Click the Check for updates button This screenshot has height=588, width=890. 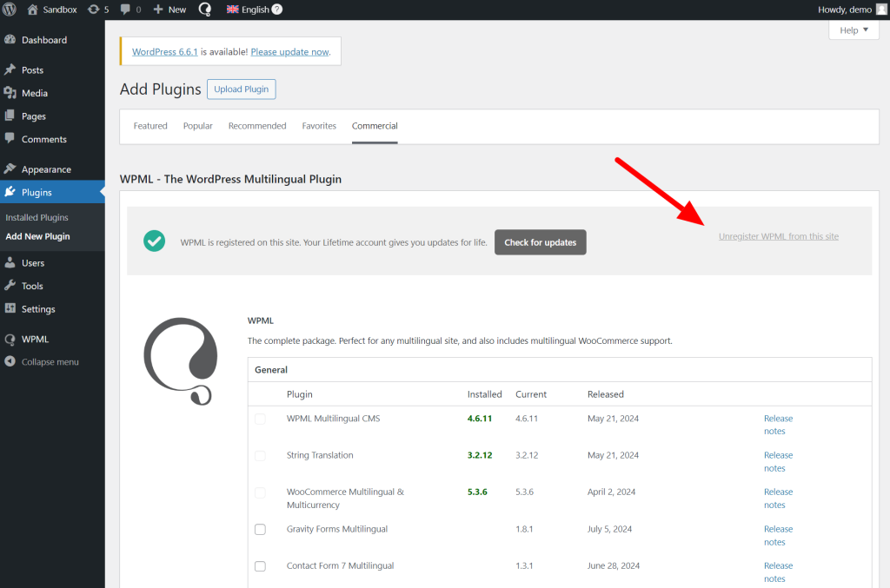click(541, 242)
